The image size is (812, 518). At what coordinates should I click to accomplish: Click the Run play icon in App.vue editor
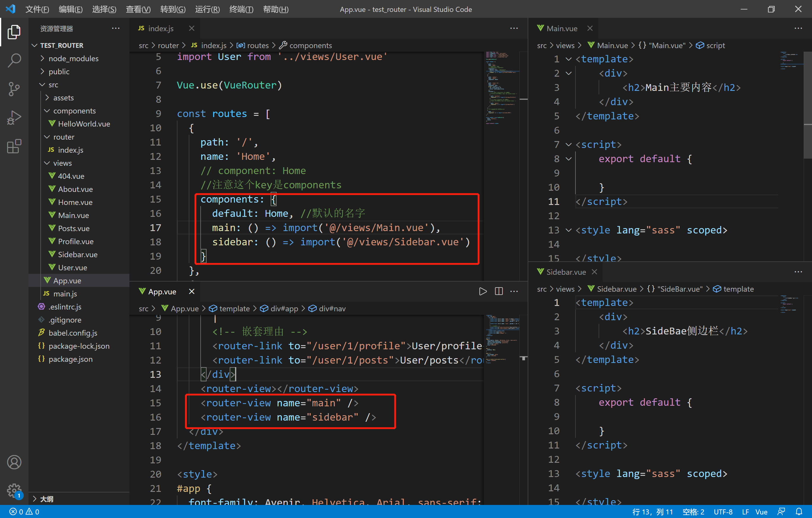click(483, 291)
